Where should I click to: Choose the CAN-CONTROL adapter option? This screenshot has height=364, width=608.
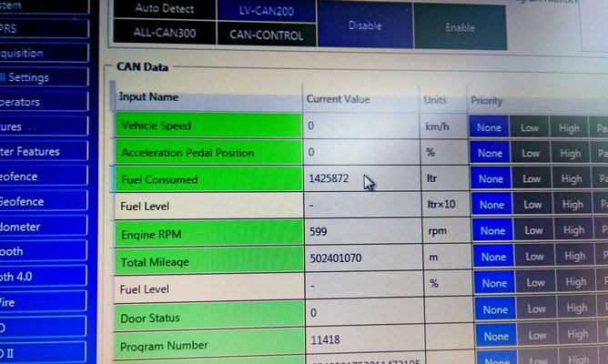(267, 35)
